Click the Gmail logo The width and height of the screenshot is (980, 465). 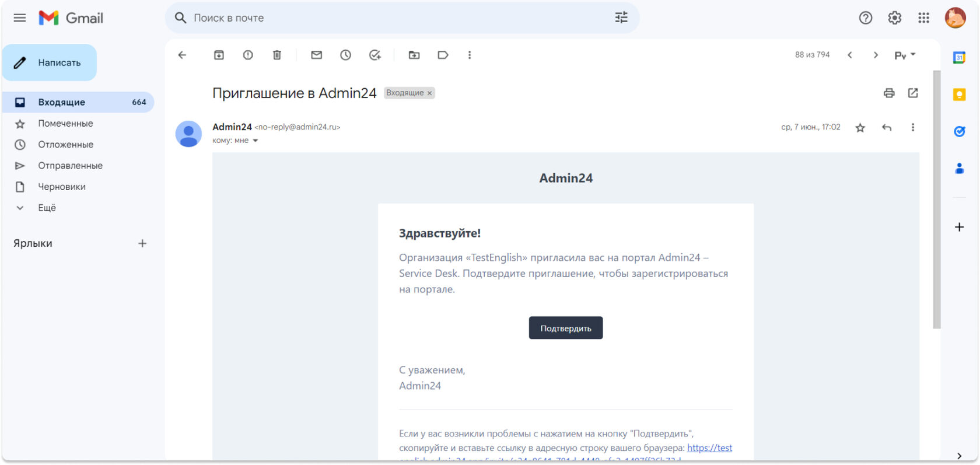pos(71,18)
